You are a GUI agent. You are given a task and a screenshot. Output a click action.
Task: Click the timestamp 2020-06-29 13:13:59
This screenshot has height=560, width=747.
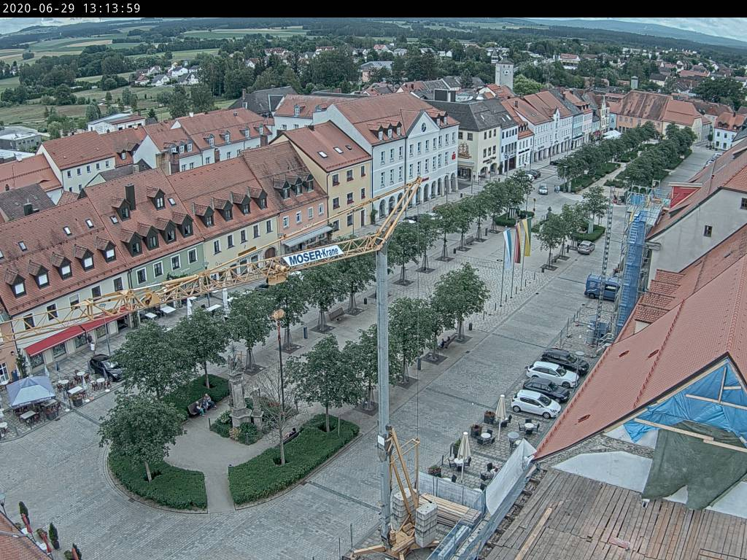point(71,8)
